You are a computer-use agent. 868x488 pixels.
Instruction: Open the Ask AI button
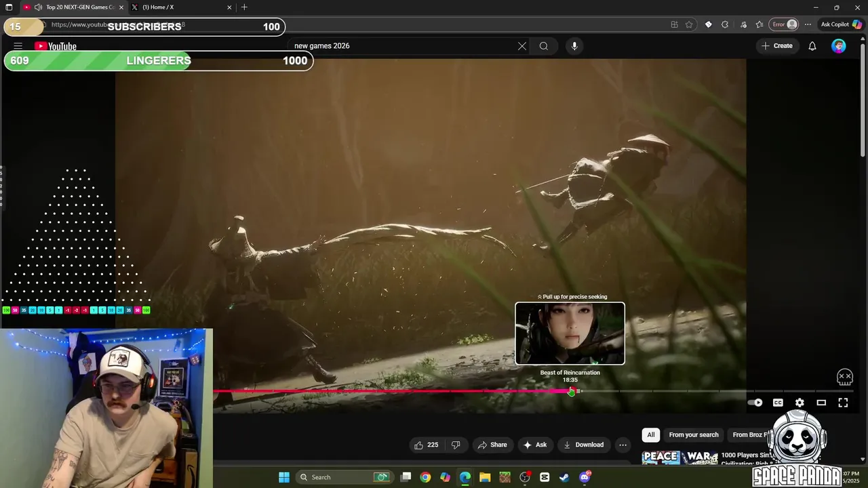tap(535, 445)
